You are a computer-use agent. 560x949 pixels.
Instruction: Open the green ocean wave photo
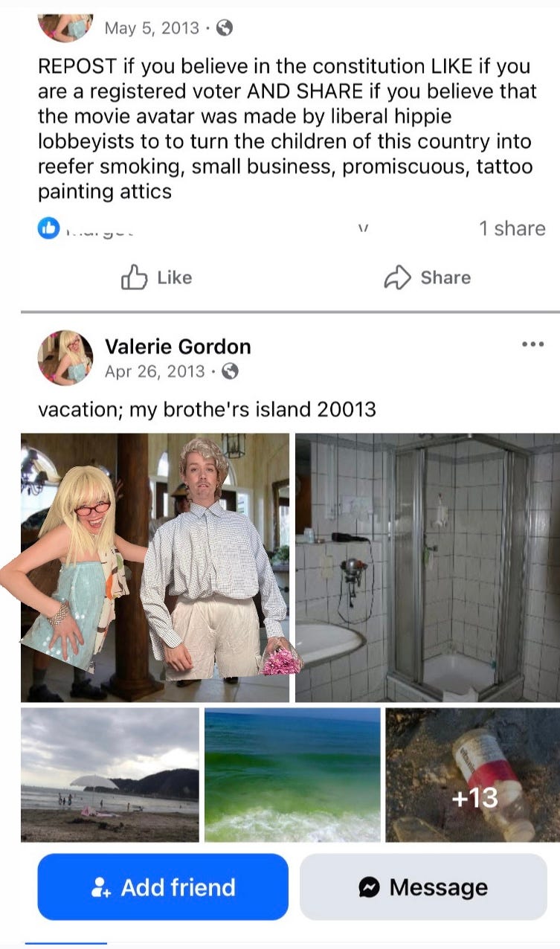pyautogui.click(x=292, y=774)
